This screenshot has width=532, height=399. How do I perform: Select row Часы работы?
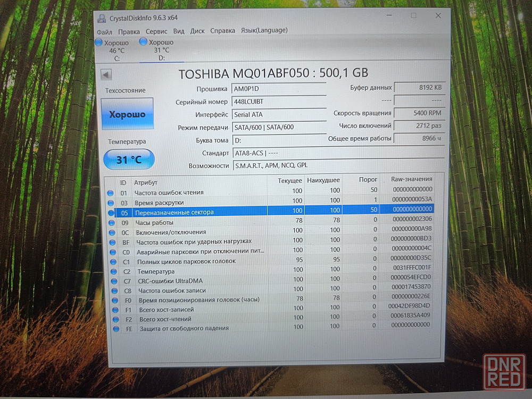pyautogui.click(x=271, y=221)
